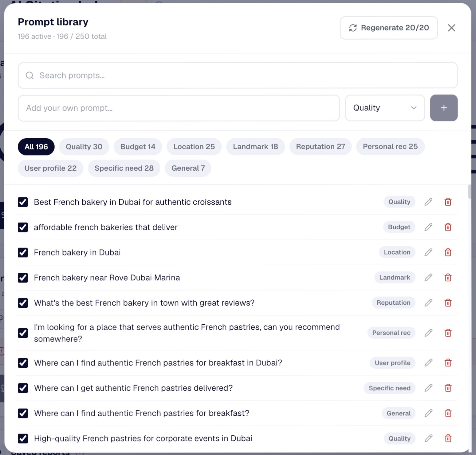The height and width of the screenshot is (455, 476).
Task: Click the prompt list scrollbar
Action: 470,192
